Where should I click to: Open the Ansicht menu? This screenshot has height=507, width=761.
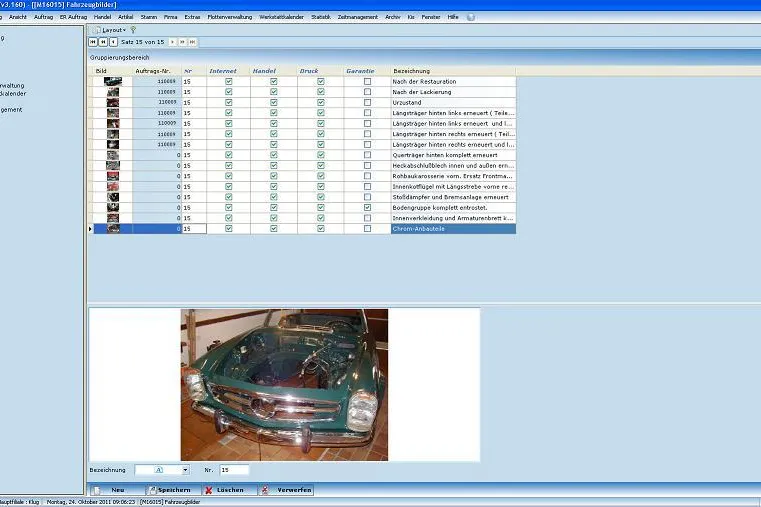[x=18, y=17]
